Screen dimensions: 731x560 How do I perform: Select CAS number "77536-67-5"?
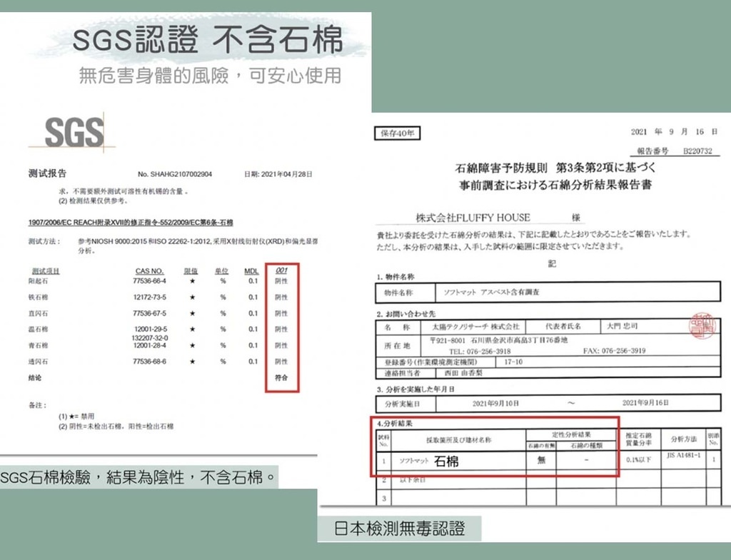point(149,314)
